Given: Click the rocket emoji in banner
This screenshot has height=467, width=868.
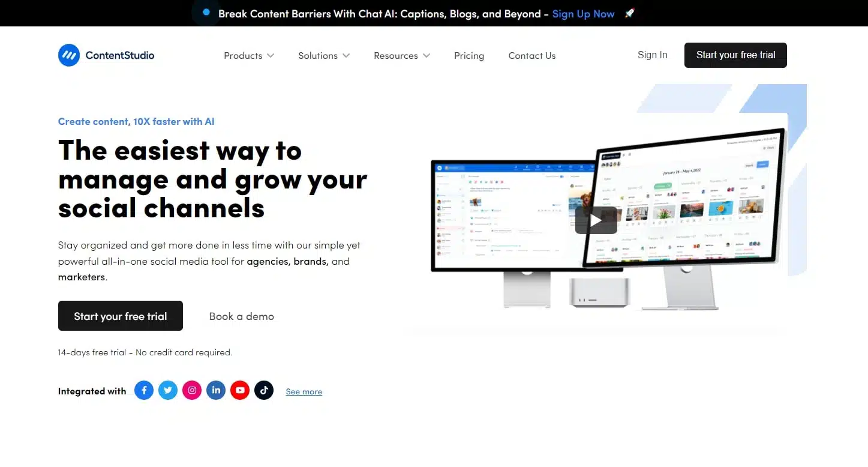Looking at the screenshot, I should (629, 13).
